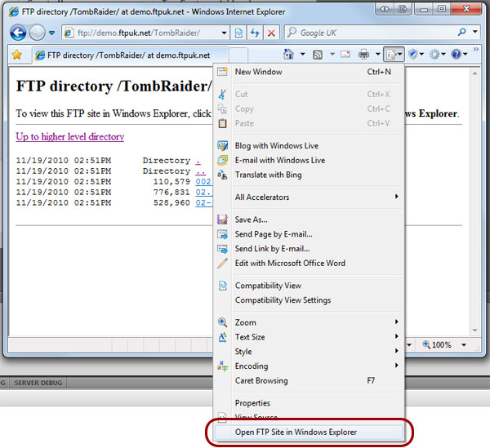Open file link in 776,831 row
Screen dimensions: 490x448
[x=203, y=193]
